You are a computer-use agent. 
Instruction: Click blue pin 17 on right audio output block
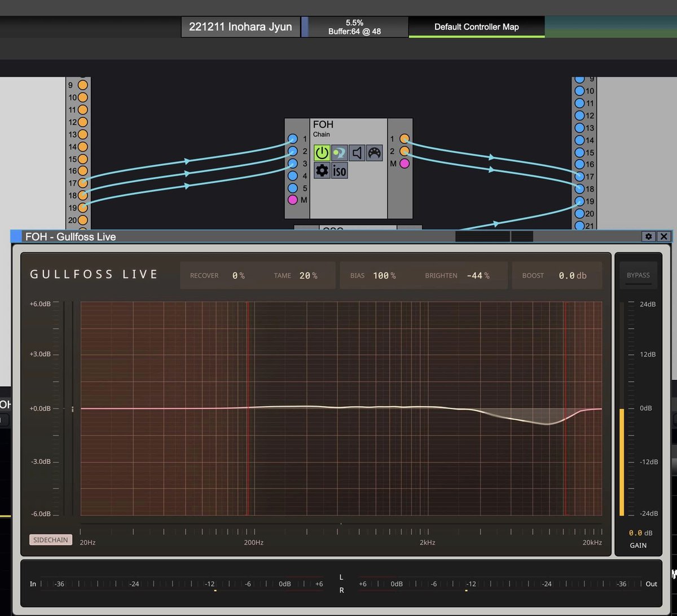point(579,177)
